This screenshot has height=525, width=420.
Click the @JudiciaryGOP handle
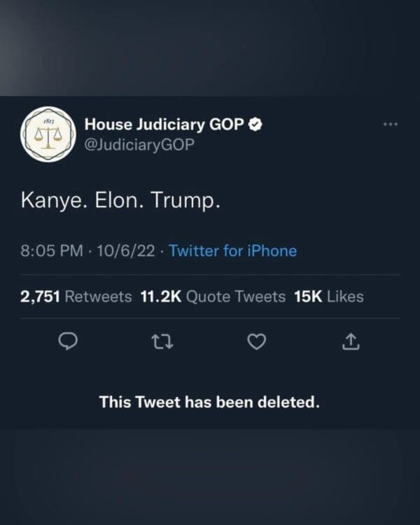pyautogui.click(x=139, y=143)
